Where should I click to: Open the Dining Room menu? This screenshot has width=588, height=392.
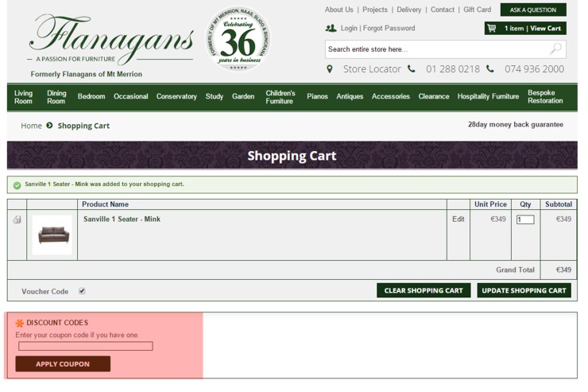[56, 97]
